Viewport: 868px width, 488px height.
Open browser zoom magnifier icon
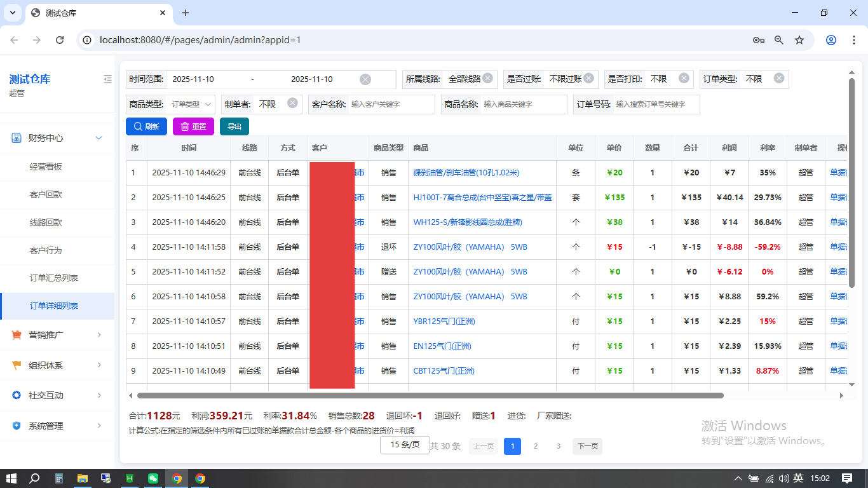[779, 40]
